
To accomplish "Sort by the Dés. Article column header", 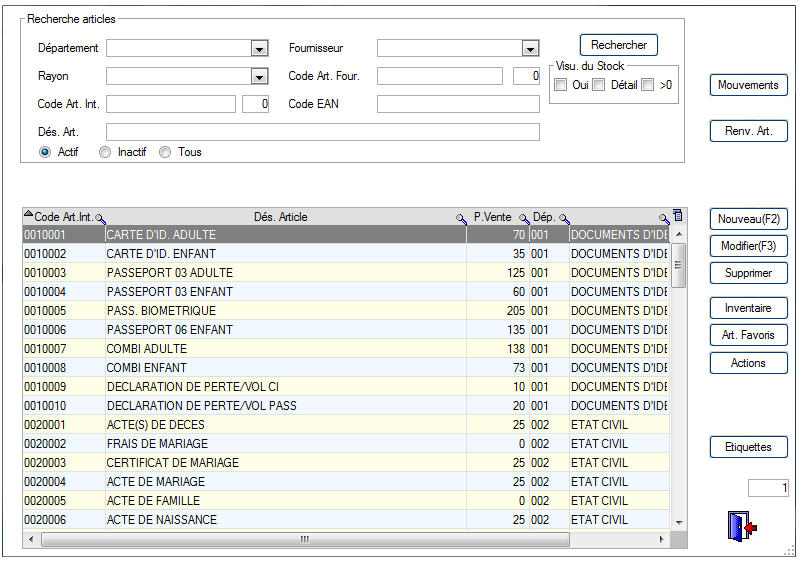I will pyautogui.click(x=281, y=217).
